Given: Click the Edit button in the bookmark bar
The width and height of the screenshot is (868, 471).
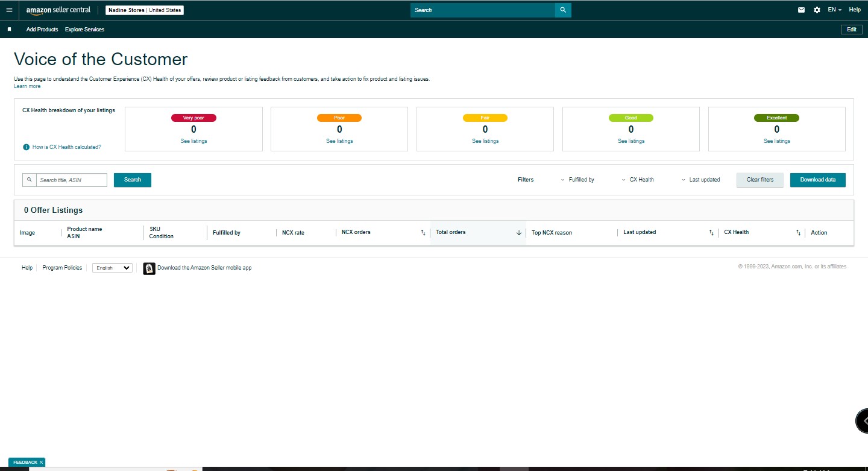Looking at the screenshot, I should (x=852, y=30).
